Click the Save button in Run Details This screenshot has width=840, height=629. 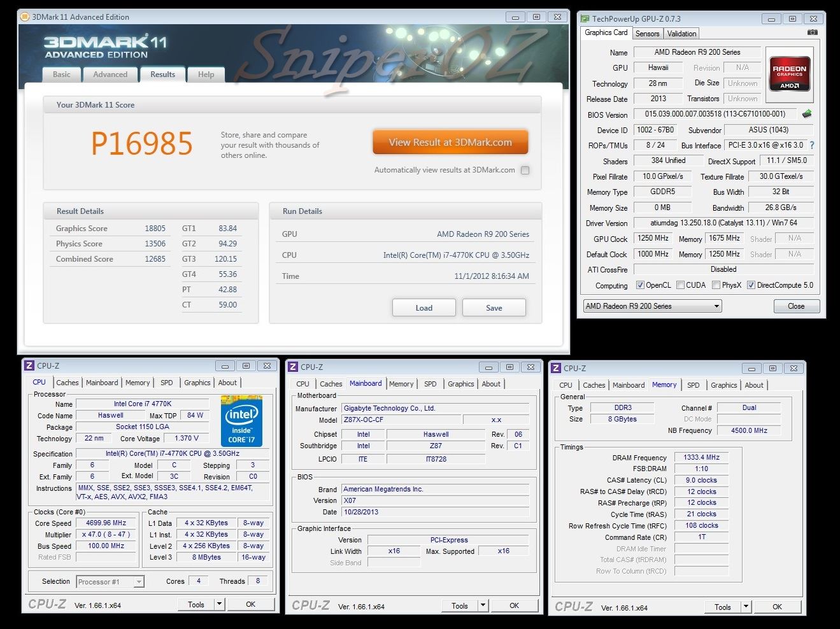coord(494,307)
